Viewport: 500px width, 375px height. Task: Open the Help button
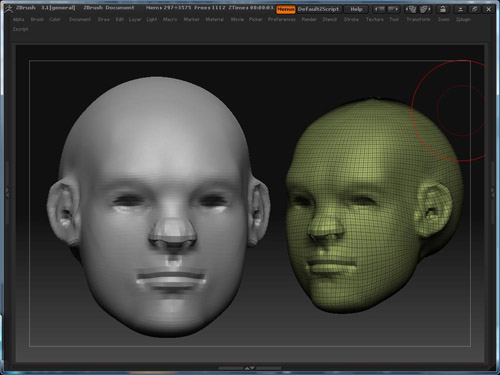click(x=356, y=9)
